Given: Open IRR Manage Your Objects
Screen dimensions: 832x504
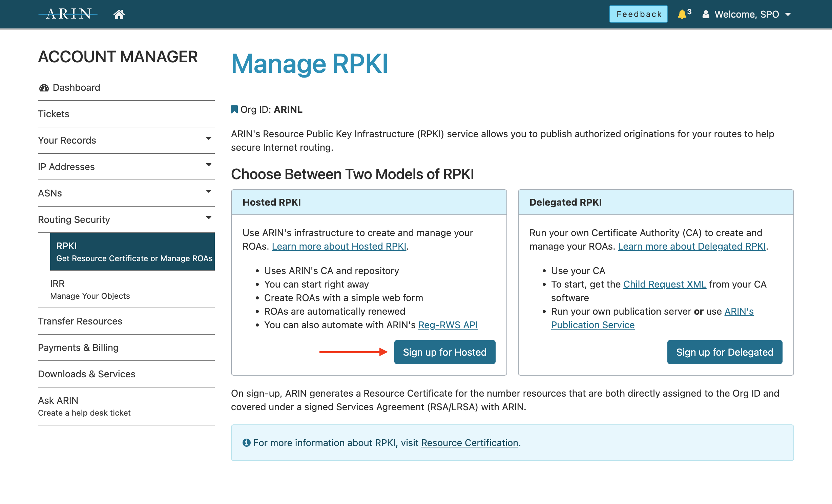Looking at the screenshot, I should click(x=132, y=289).
